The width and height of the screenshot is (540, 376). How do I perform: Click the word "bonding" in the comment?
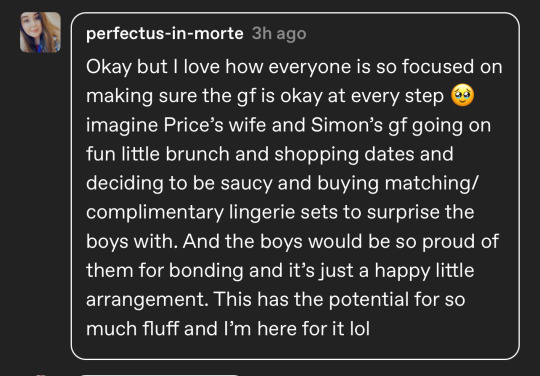pyautogui.click(x=206, y=271)
